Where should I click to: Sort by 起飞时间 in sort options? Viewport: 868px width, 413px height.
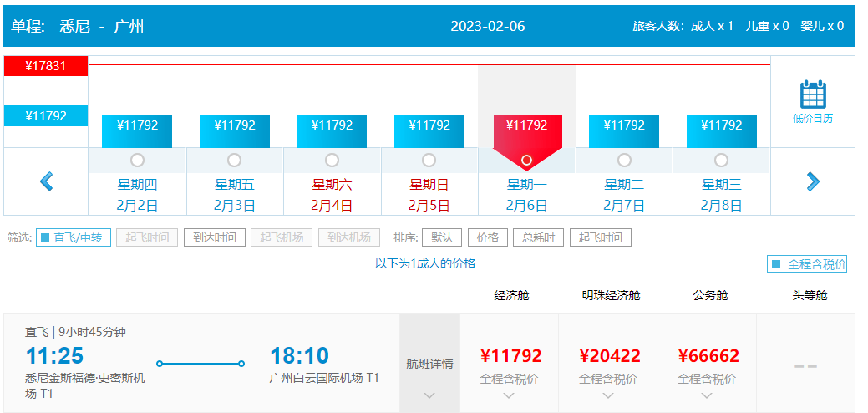[600, 237]
